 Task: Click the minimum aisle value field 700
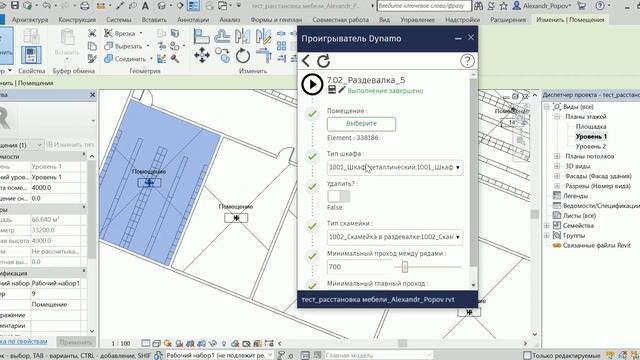click(x=359, y=267)
